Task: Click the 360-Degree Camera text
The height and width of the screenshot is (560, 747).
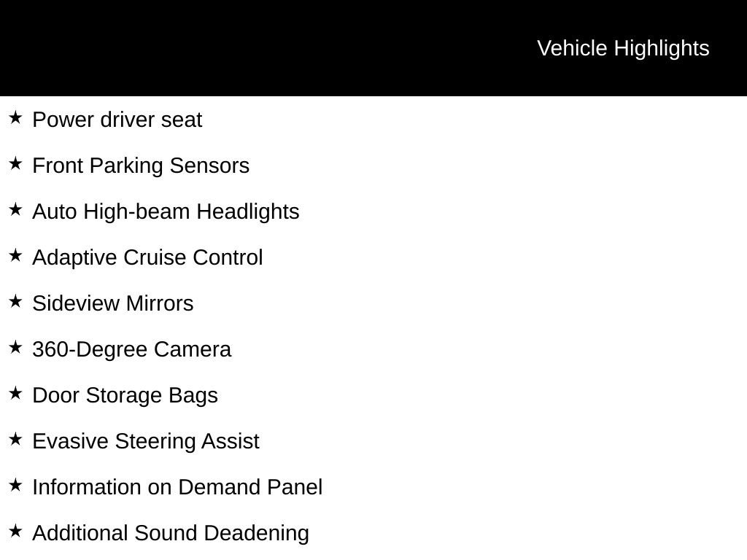Action: (132, 349)
